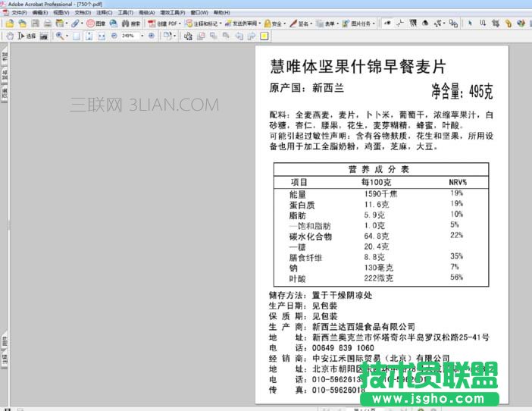532x411 pixels.
Task: Open the 工具(T) menu
Action: 126,13
